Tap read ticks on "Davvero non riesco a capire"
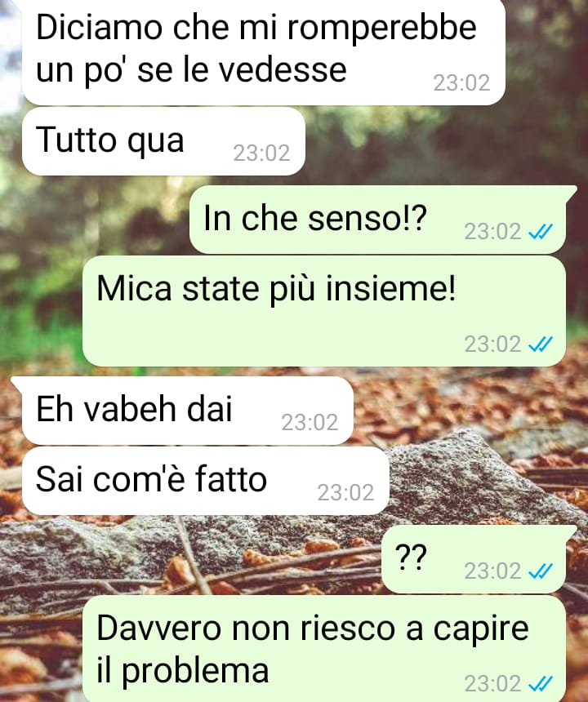The height and width of the screenshot is (702, 588). tap(541, 683)
